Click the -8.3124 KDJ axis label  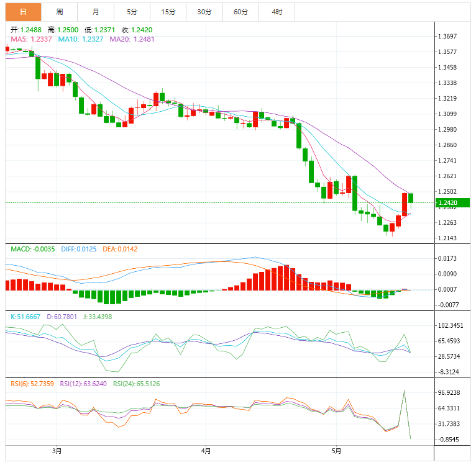448,372
